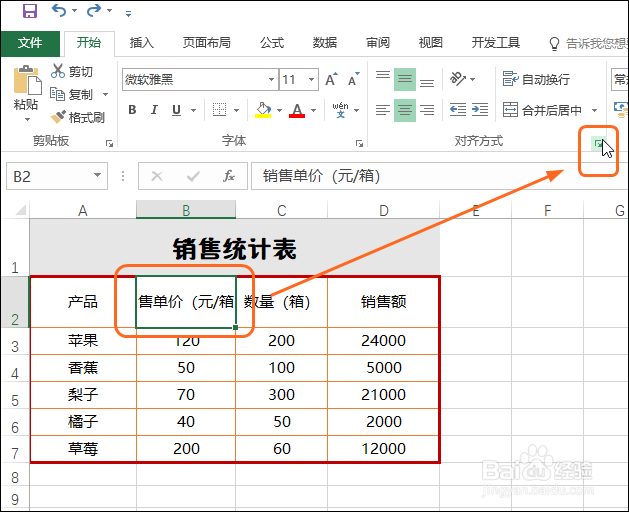629x512 pixels.
Task: Switch to the 开发工具 ribbon tab
Action: (496, 43)
